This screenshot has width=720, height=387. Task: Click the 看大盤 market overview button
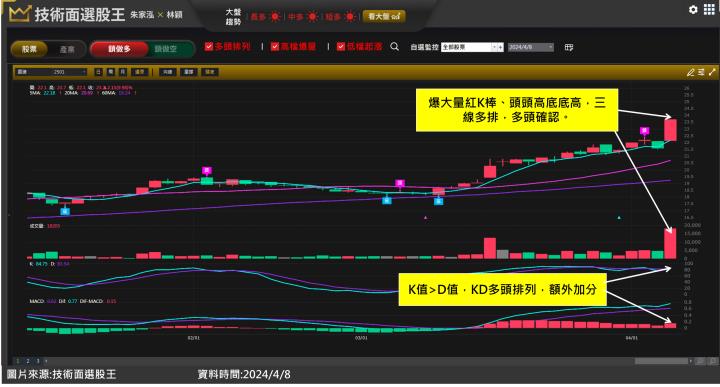384,17
